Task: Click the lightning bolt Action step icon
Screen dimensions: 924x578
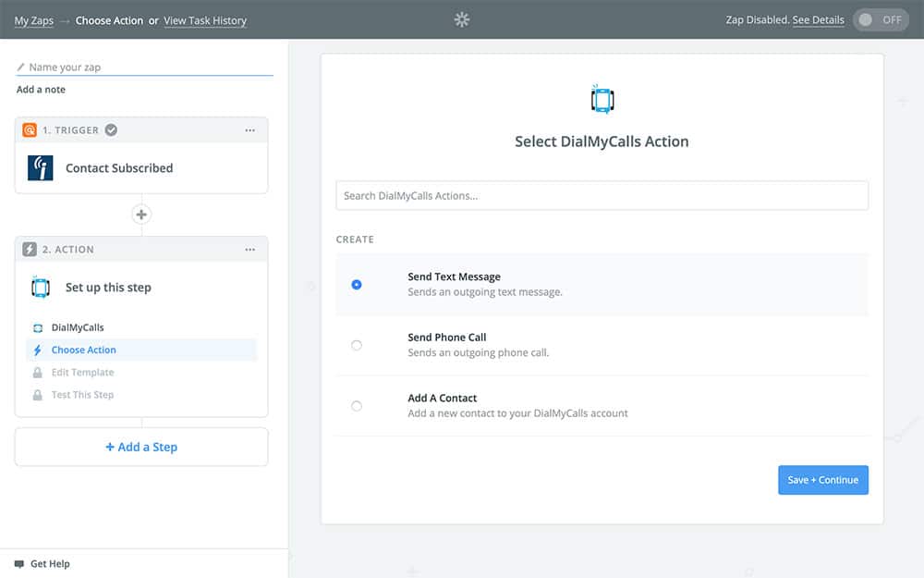Action: (30, 250)
